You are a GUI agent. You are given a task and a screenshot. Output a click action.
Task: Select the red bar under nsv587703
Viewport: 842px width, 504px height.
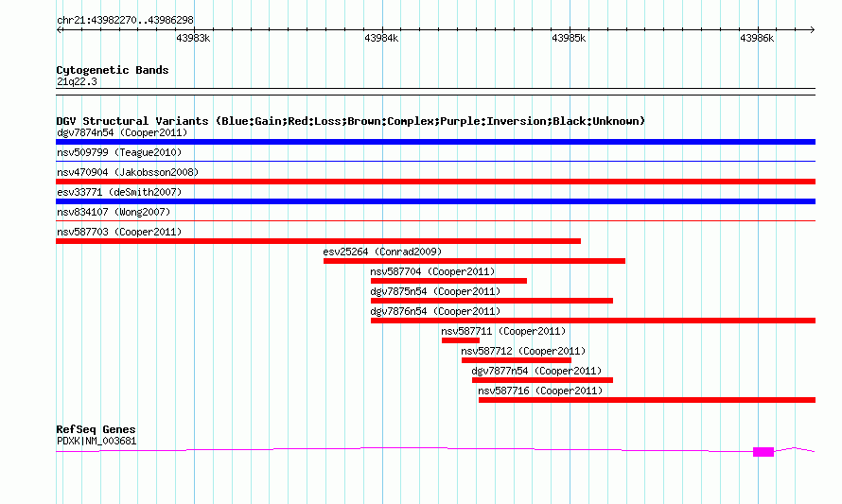click(x=319, y=241)
